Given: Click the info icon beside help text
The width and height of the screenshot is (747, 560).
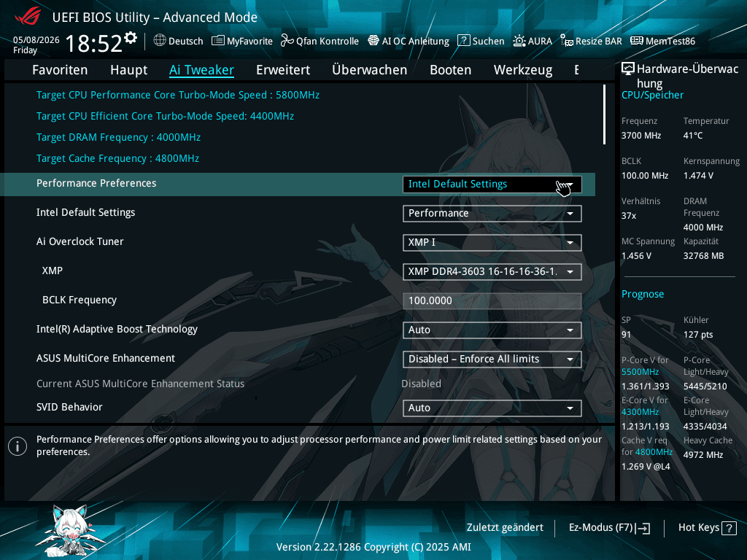Looking at the screenshot, I should tap(18, 446).
